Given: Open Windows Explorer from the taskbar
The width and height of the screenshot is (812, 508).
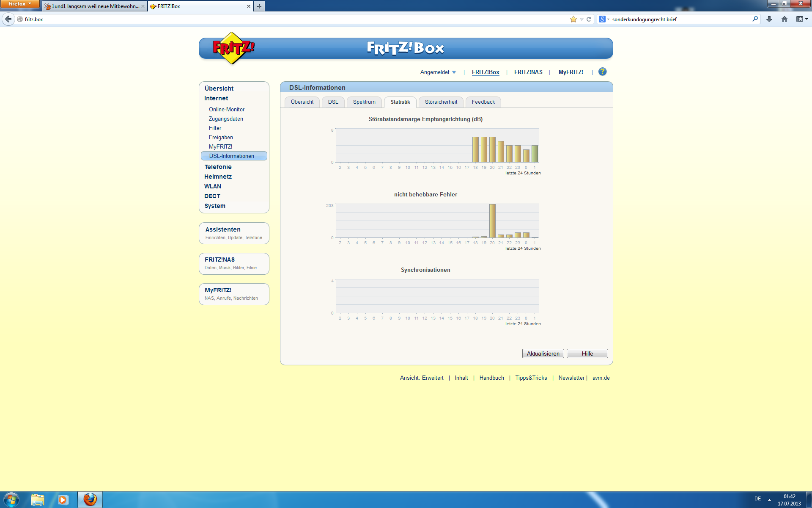Looking at the screenshot, I should [x=38, y=500].
